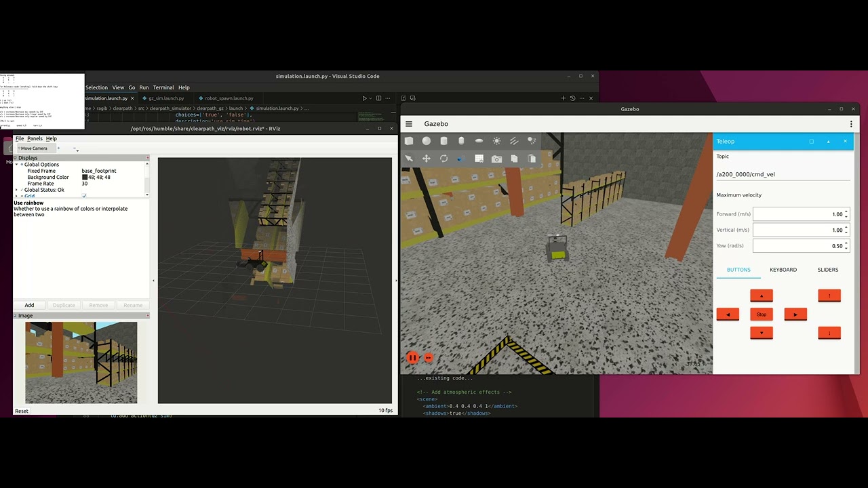This screenshot has width=868, height=488.
Task: Choose the translate tool in Gazebo
Action: click(x=427, y=159)
